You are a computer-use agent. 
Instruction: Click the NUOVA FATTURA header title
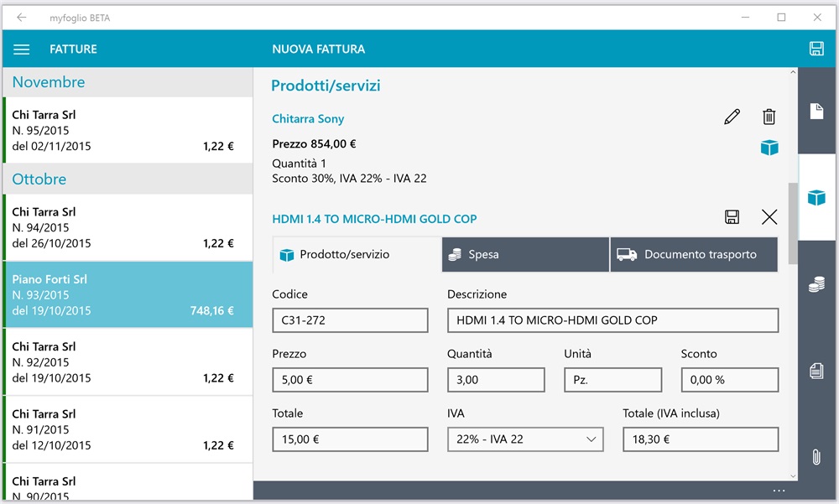pyautogui.click(x=318, y=49)
